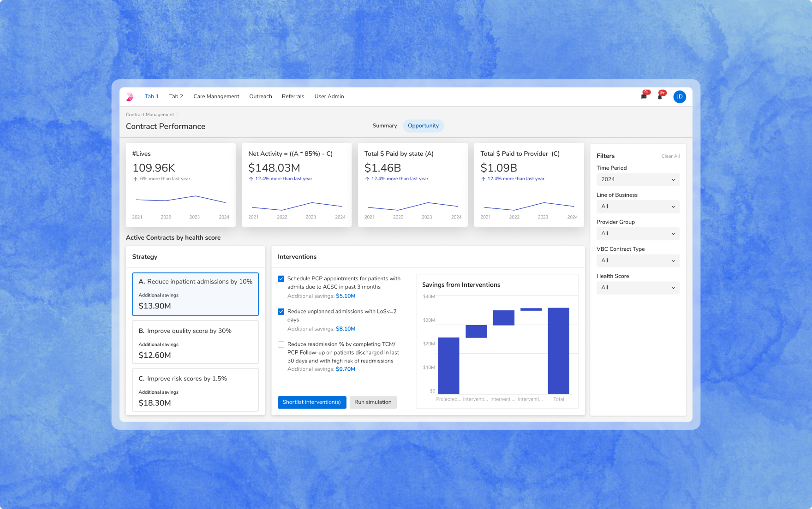
Task: Open the Provider Group dropdown
Action: pos(638,234)
